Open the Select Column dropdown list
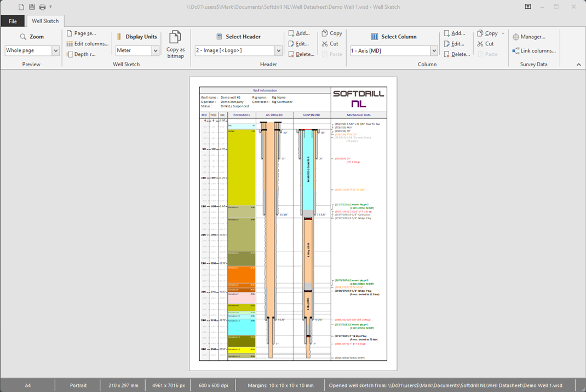 tap(434, 51)
